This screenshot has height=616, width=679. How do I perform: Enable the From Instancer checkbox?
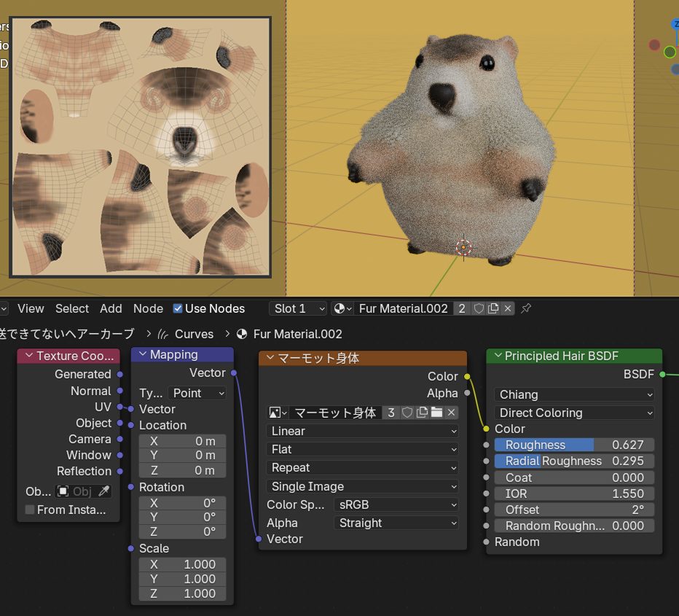pos(30,510)
